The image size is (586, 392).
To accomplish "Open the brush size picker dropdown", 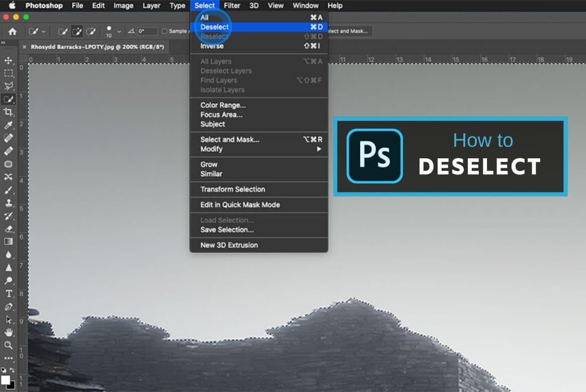I will coord(119,32).
